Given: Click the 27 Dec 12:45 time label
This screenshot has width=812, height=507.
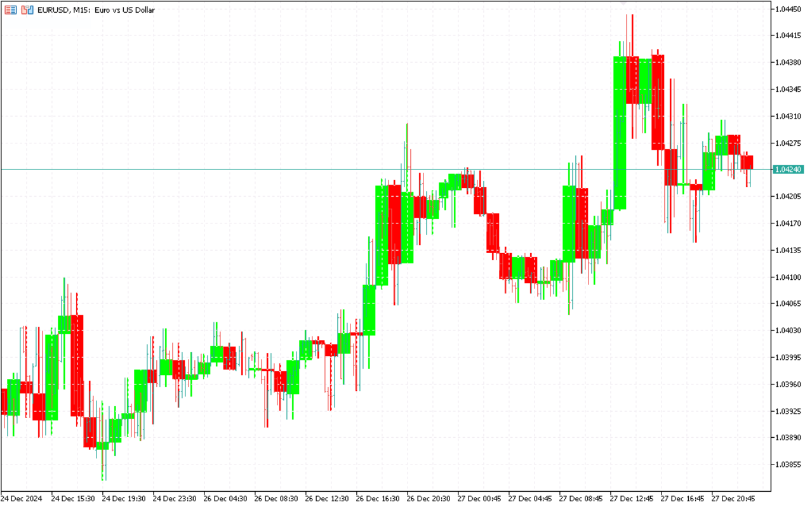Looking at the screenshot, I should (x=632, y=499).
